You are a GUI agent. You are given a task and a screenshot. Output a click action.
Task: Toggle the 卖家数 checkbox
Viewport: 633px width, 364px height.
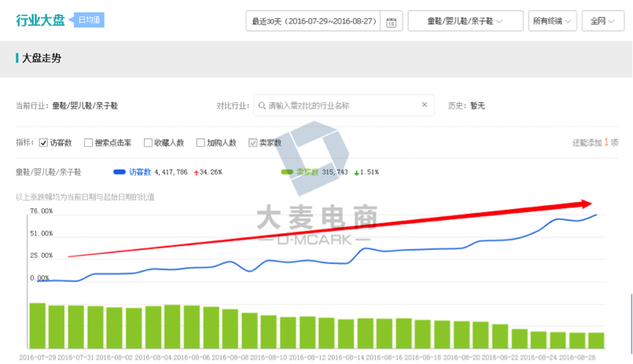click(252, 143)
